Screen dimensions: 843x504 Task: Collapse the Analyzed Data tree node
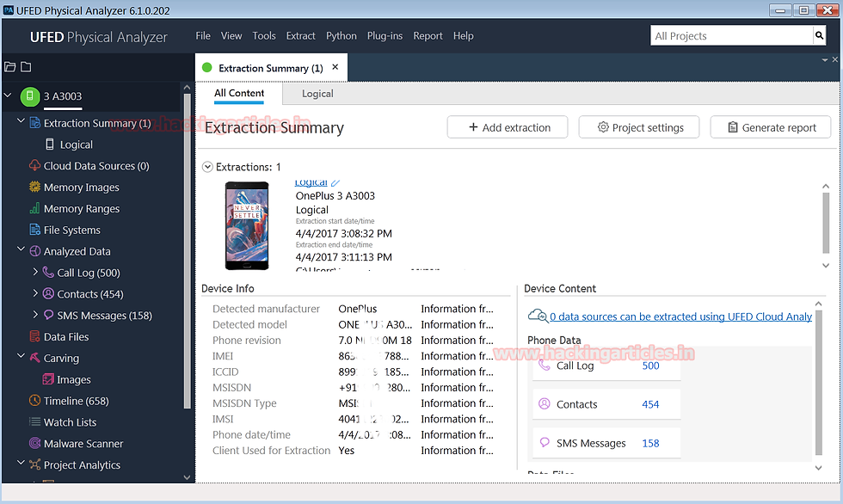click(21, 249)
